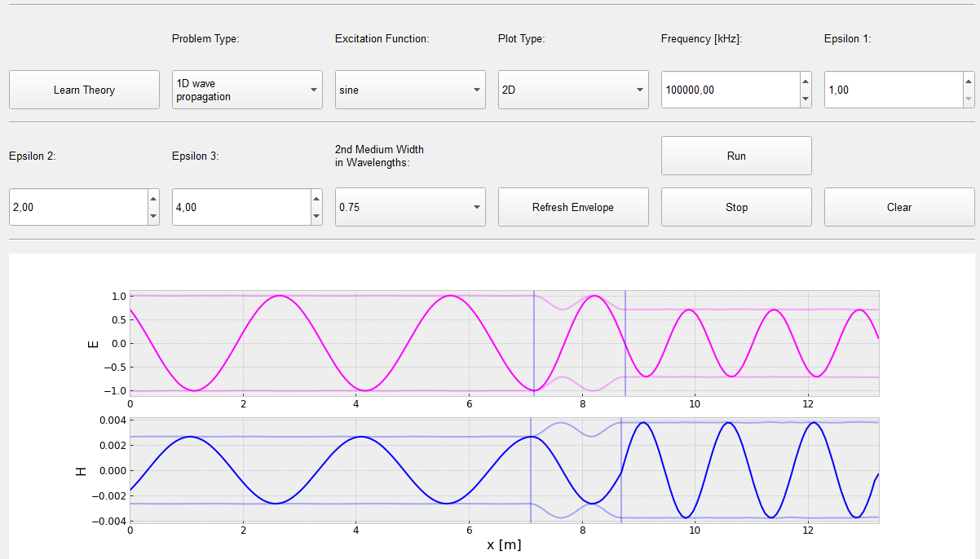Increment Epsilon 1 with up arrow
The height and width of the screenshot is (559, 980).
[969, 81]
